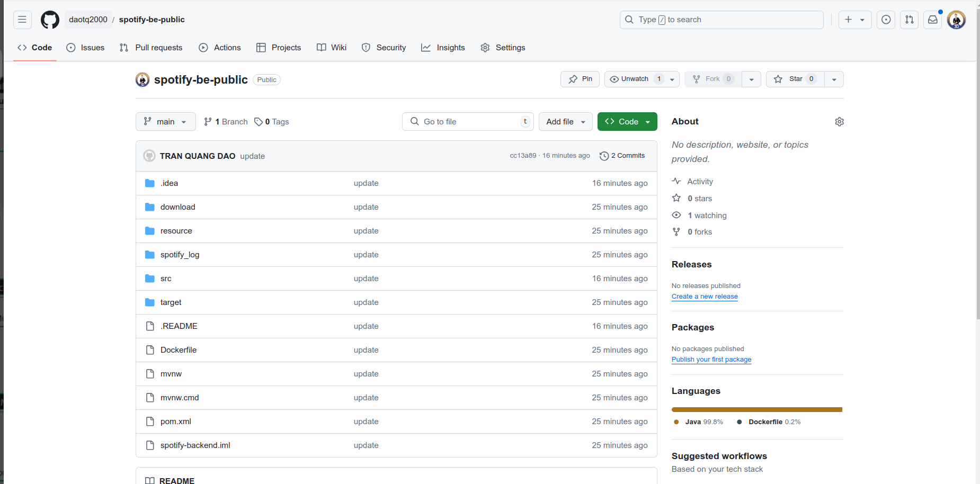The image size is (980, 484).
Task: Open the notifications inbox icon
Action: pos(933,20)
